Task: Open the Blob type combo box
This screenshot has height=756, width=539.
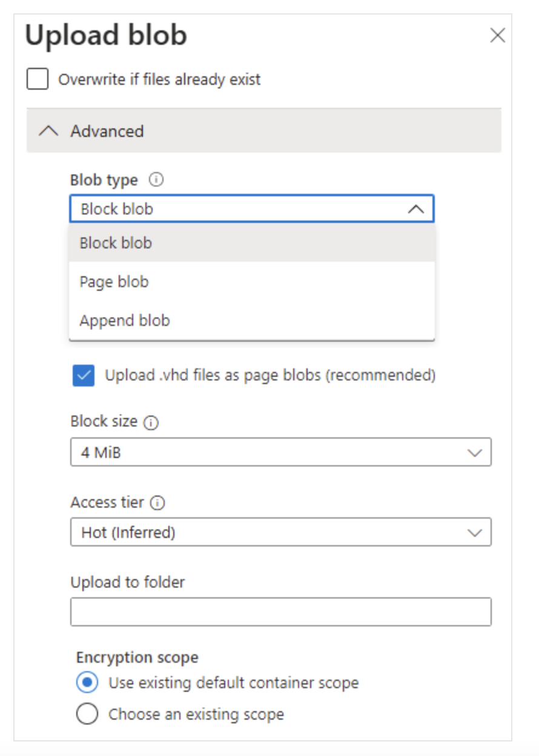Action: (x=242, y=210)
